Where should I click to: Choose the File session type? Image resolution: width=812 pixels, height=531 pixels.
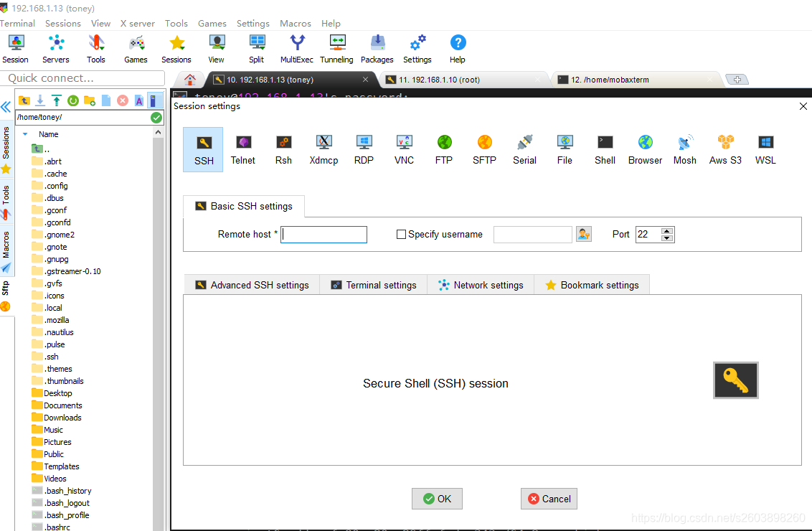pos(565,150)
